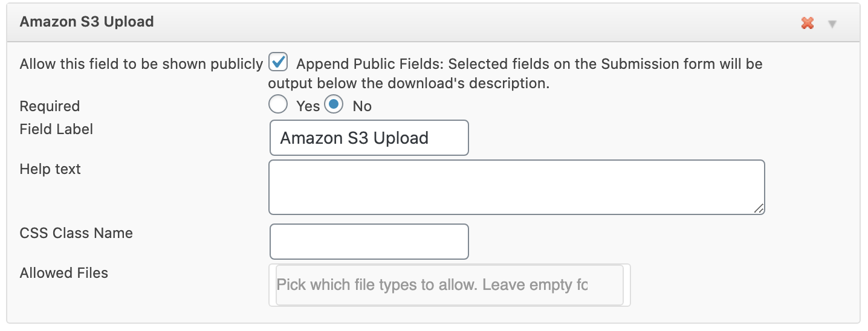The image size is (868, 331).
Task: Open the Allowed Files file type picker
Action: click(449, 284)
